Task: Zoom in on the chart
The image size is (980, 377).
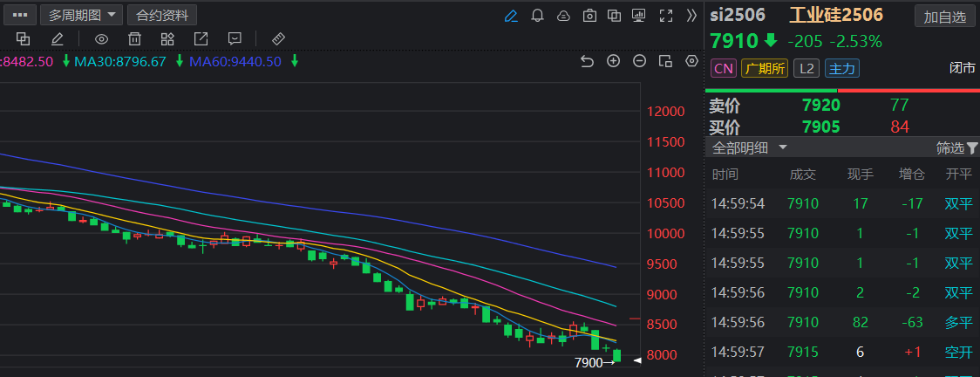Action: point(614,60)
